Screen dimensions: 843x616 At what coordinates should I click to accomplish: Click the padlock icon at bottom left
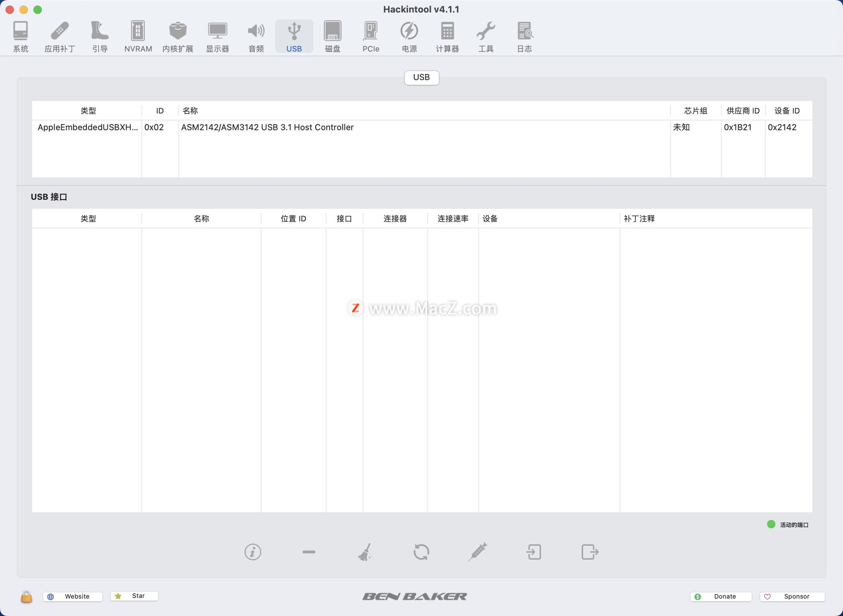(x=26, y=597)
